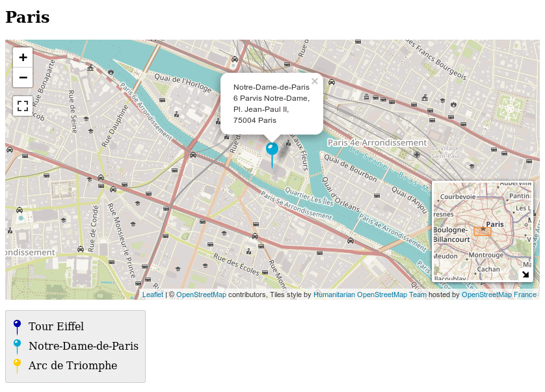545x392 pixels.
Task: Open Humanitarian OpenStreetMap Team link
Action: click(369, 294)
